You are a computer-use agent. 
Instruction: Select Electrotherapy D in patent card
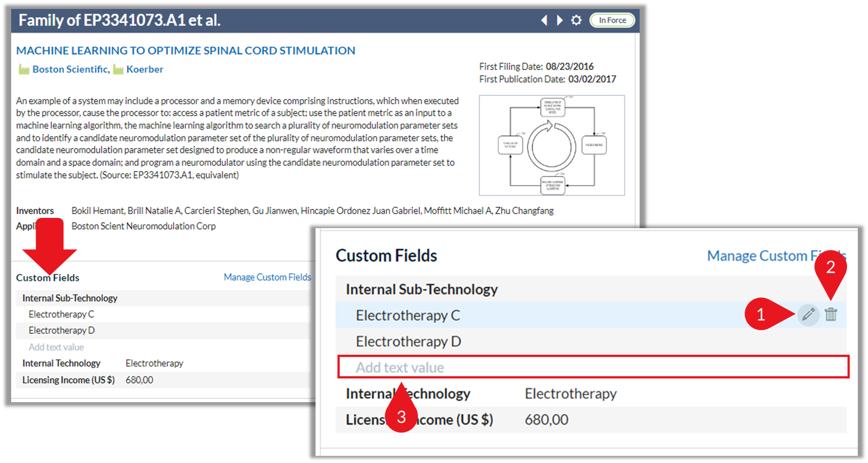[62, 331]
